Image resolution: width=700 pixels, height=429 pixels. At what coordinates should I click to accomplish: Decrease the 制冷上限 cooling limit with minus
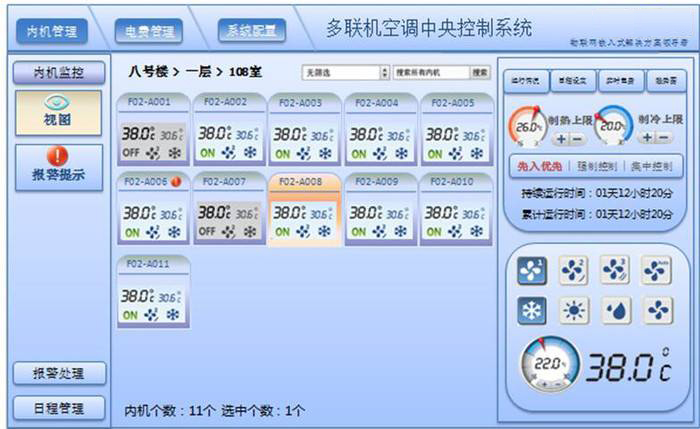tap(662, 137)
